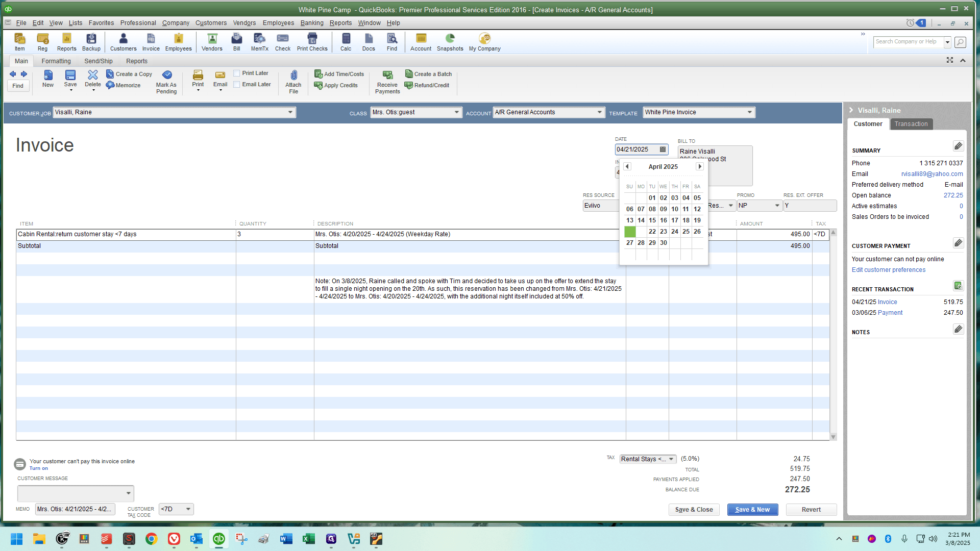Go to previous invoice arrow
Viewport: 980px width, 551px height.
[x=13, y=74]
